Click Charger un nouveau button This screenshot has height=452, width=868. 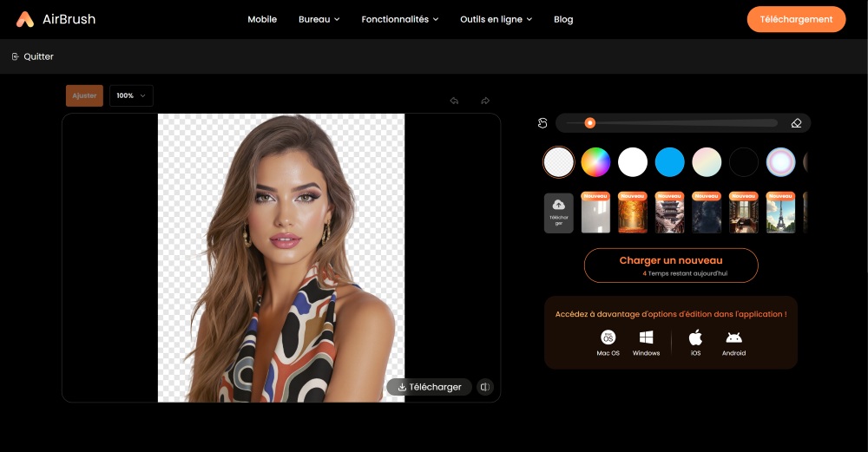(x=671, y=265)
